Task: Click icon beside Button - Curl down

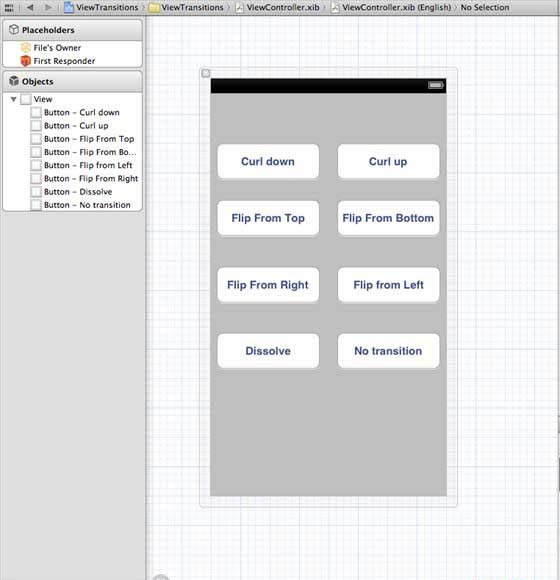Action: pos(36,112)
